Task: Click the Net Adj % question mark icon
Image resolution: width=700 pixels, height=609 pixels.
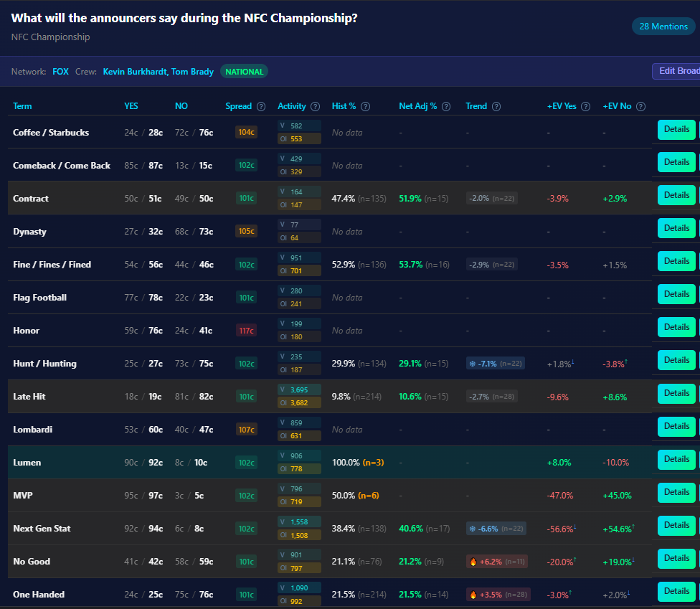Action: point(447,106)
